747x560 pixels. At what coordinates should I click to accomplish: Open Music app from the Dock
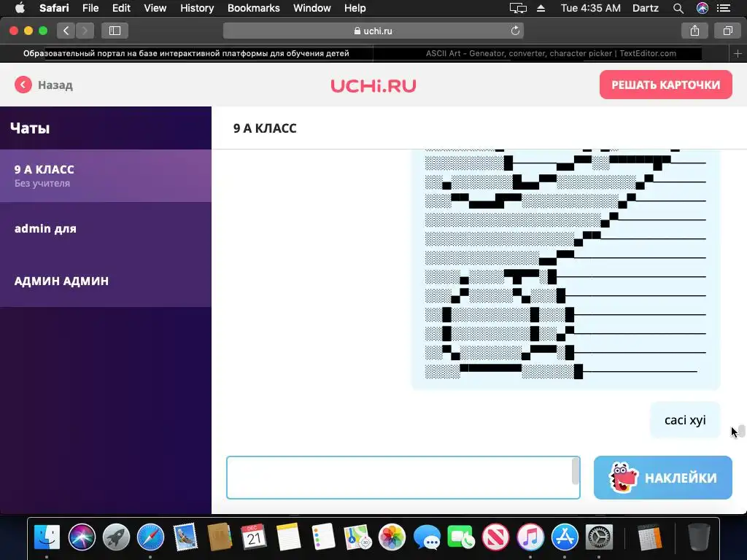[530, 537]
